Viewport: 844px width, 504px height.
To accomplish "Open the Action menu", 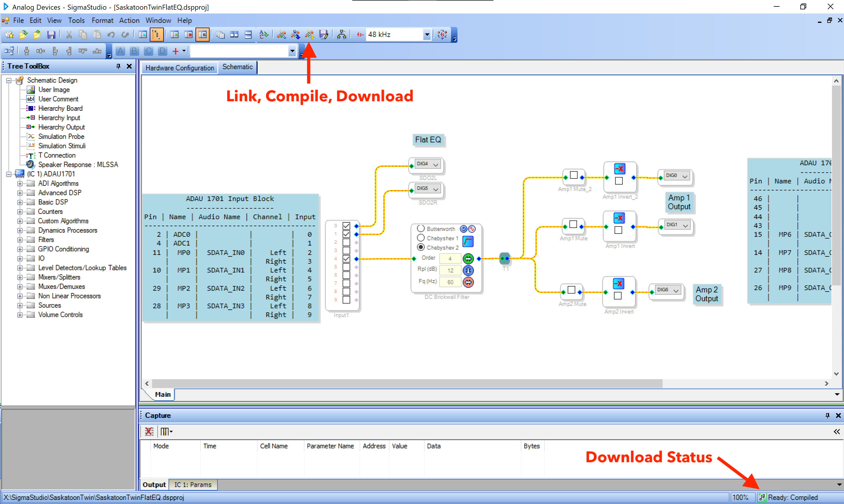I will pos(129,21).
